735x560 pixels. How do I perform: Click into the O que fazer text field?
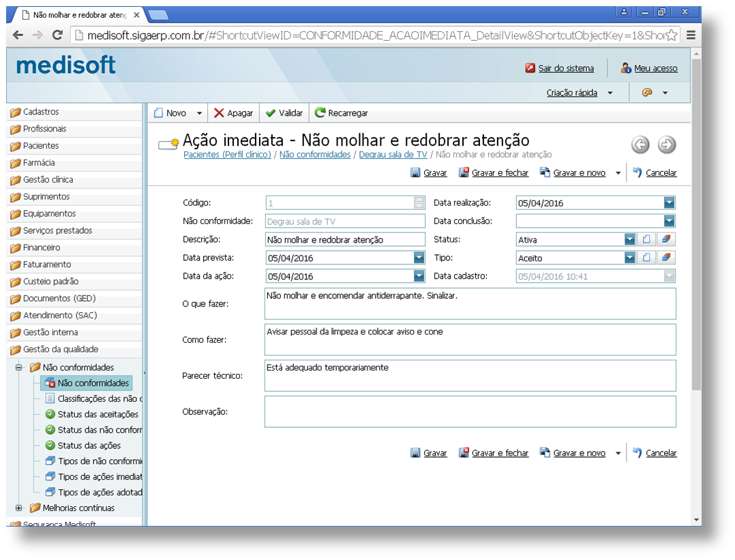point(470,303)
